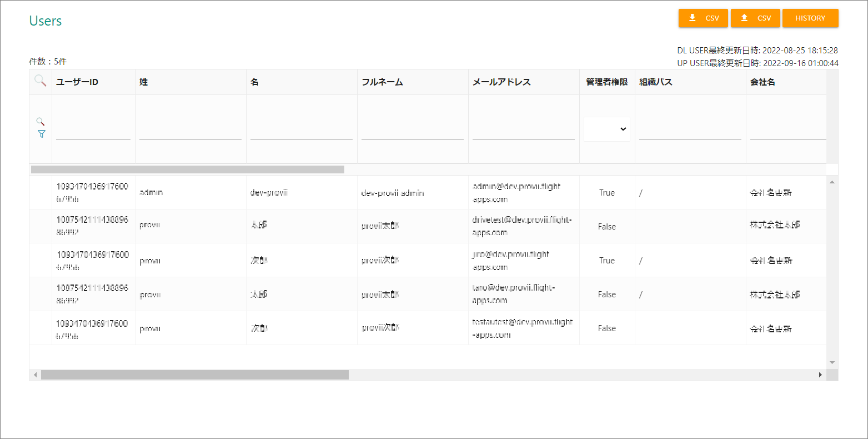Click the bottom scrollbar right arrow
The width and height of the screenshot is (868, 439).
click(x=820, y=375)
